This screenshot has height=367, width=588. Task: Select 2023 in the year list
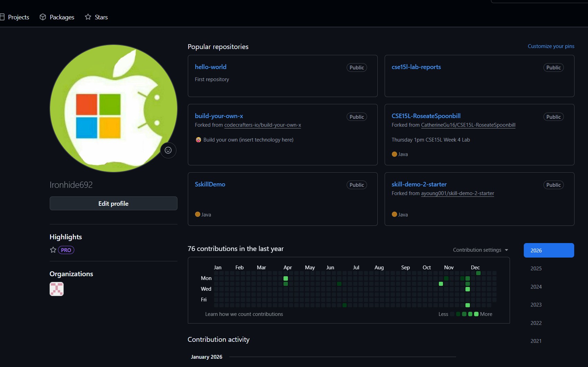[536, 305]
